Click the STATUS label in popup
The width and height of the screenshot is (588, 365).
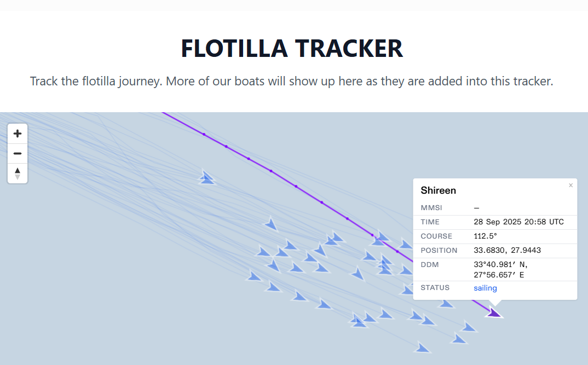click(x=435, y=288)
